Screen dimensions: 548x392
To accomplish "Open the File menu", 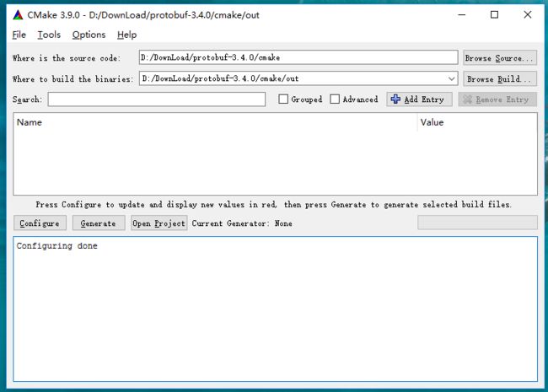I will point(19,35).
